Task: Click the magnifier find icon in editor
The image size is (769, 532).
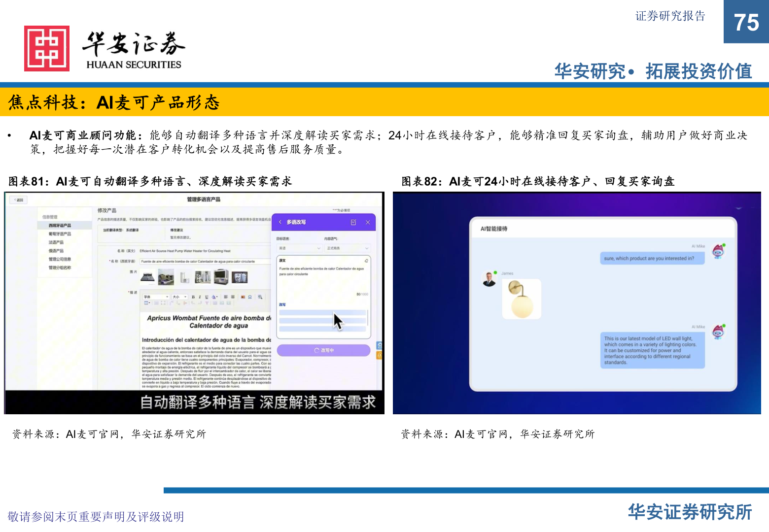Action: 260,297
